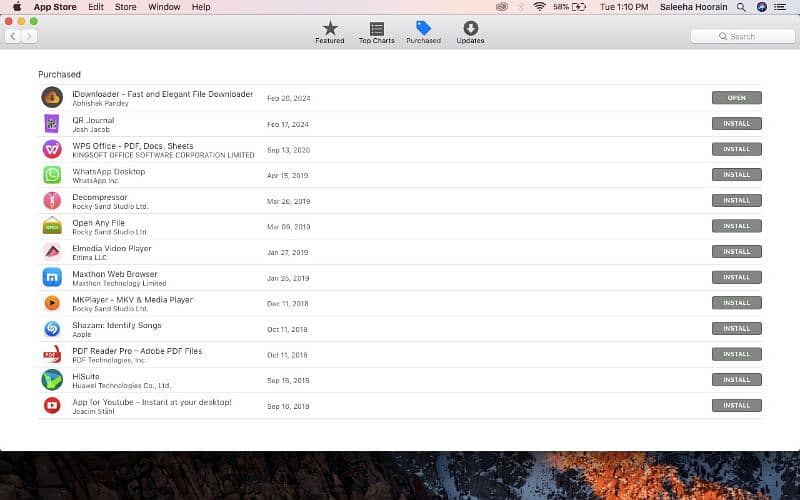Click the Shazam app icon
Viewport: 800px width, 500px height.
(52, 328)
